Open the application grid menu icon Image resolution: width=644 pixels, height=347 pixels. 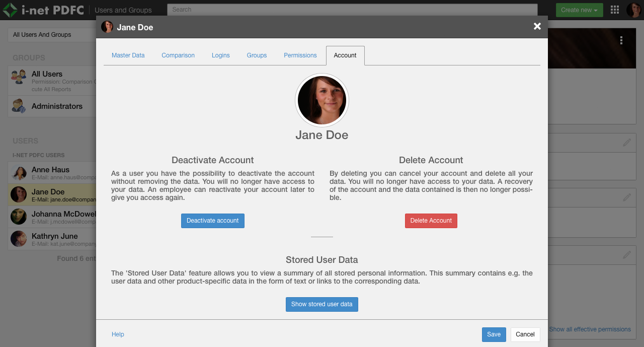pyautogui.click(x=615, y=10)
